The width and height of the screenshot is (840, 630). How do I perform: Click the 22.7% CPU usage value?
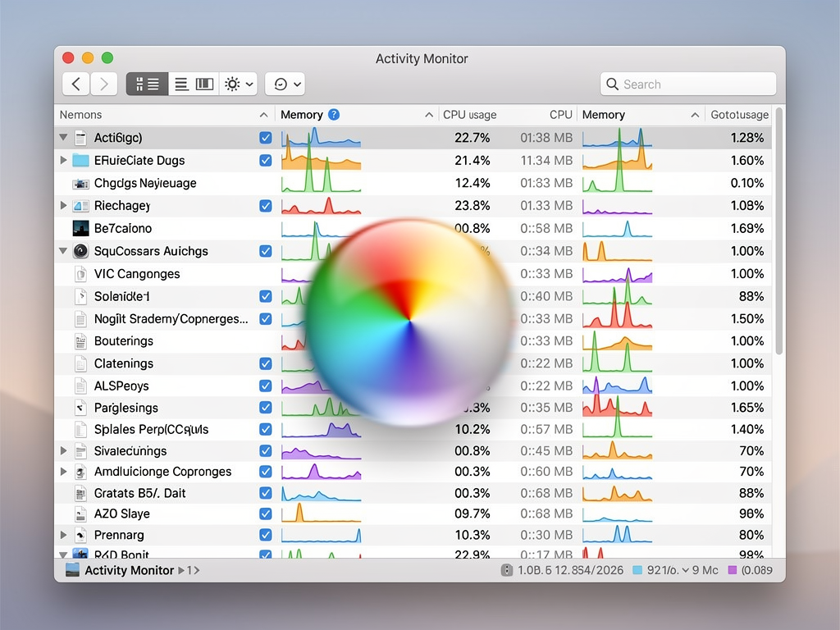coord(472,138)
